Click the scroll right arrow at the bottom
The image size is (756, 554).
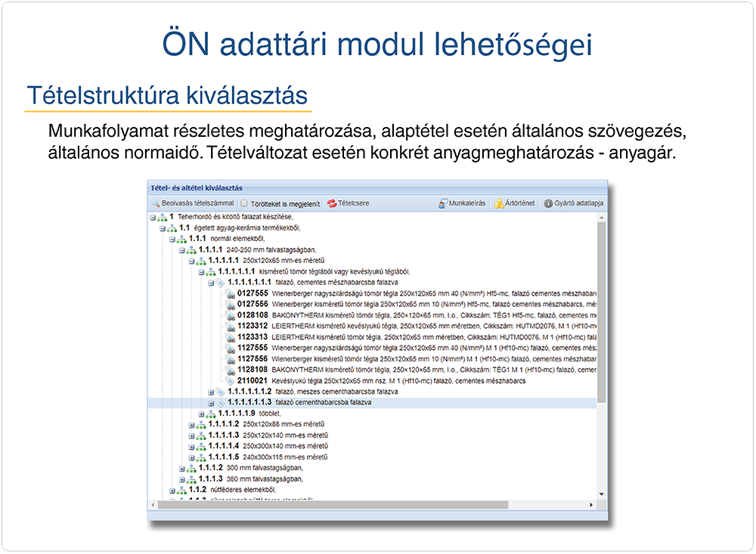[591, 505]
